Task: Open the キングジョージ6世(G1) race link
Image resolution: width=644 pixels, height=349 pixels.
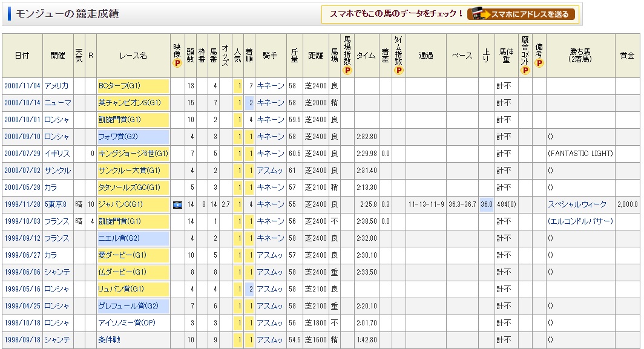Action: (x=133, y=154)
